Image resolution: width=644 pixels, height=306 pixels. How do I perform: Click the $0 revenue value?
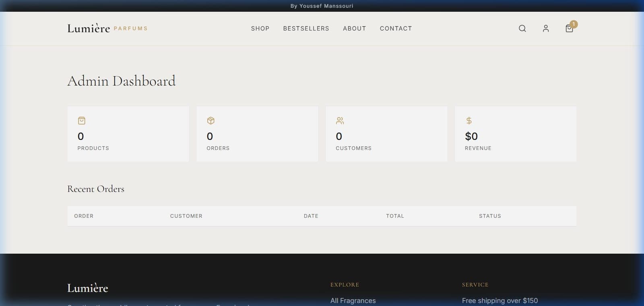pyautogui.click(x=471, y=136)
